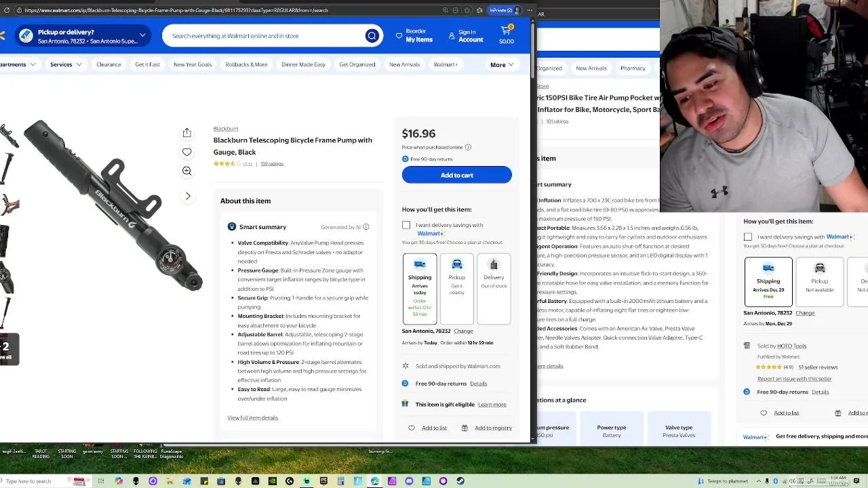This screenshot has width=868, height=488.
Task: Click Change next to San Antonio, 78232
Action: (x=463, y=331)
